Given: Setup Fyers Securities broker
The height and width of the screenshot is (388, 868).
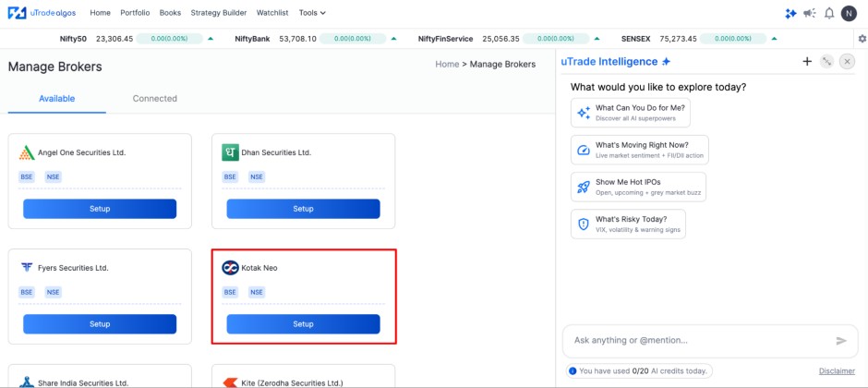Looking at the screenshot, I should [100, 324].
